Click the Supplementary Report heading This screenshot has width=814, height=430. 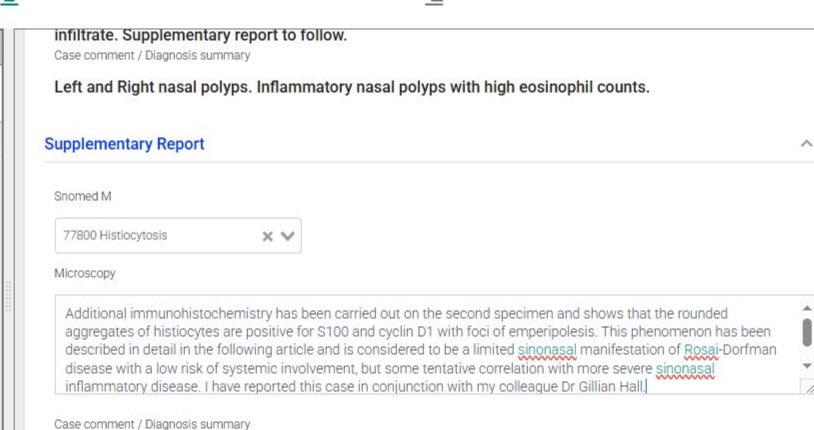(125, 144)
